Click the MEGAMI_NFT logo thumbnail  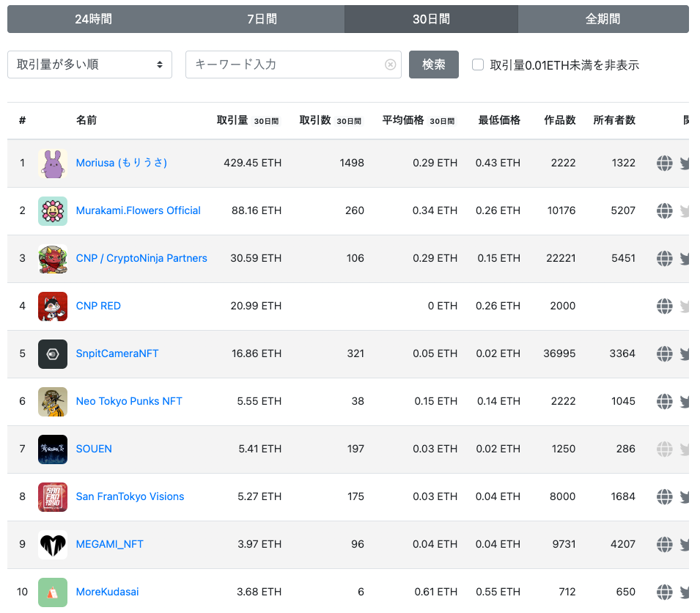[x=53, y=545]
